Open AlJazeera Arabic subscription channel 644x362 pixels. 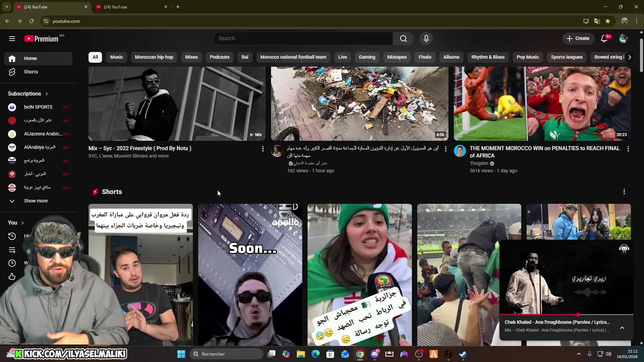pyautogui.click(x=38, y=134)
